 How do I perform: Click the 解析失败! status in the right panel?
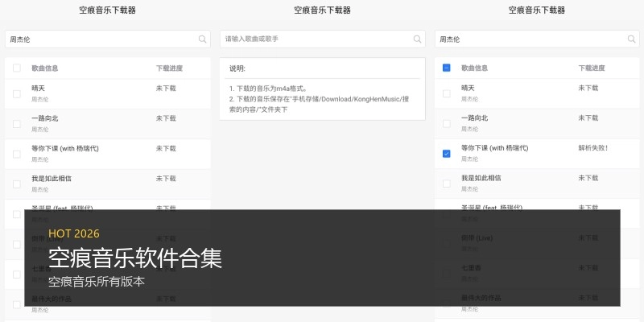coord(593,148)
